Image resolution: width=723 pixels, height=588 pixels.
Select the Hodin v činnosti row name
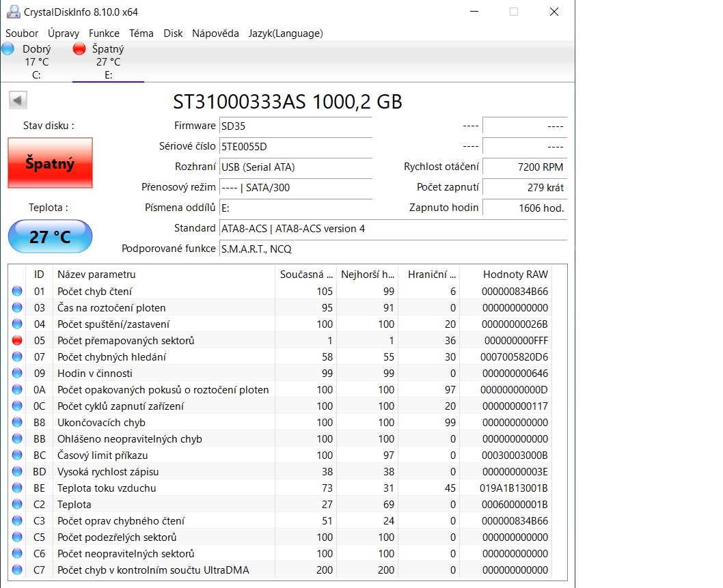click(95, 374)
